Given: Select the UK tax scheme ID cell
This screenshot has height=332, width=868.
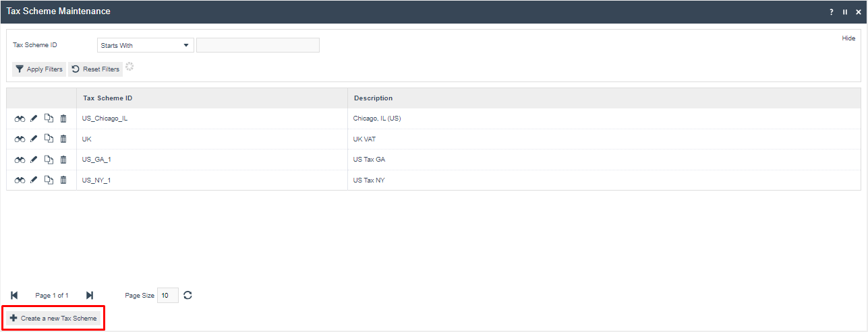Looking at the screenshot, I should pos(212,139).
